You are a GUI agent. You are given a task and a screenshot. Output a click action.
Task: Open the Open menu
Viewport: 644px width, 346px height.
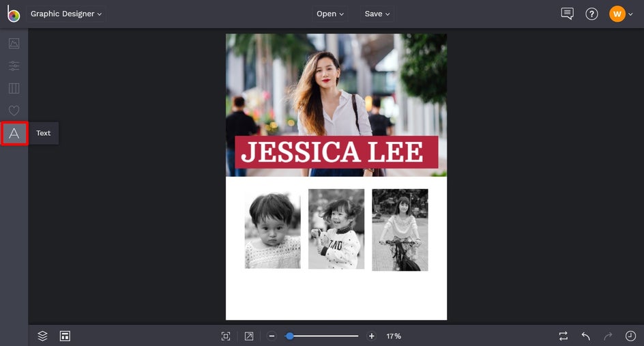pos(330,14)
